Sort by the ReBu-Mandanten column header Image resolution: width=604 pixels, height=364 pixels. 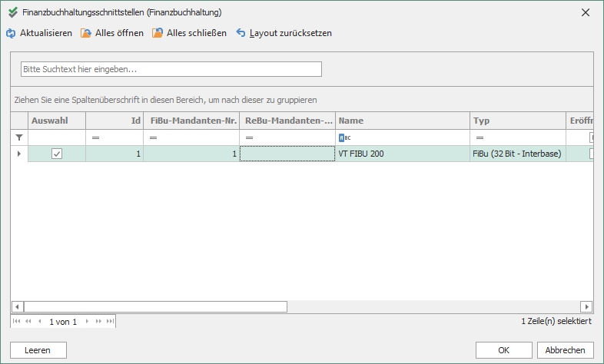point(287,121)
